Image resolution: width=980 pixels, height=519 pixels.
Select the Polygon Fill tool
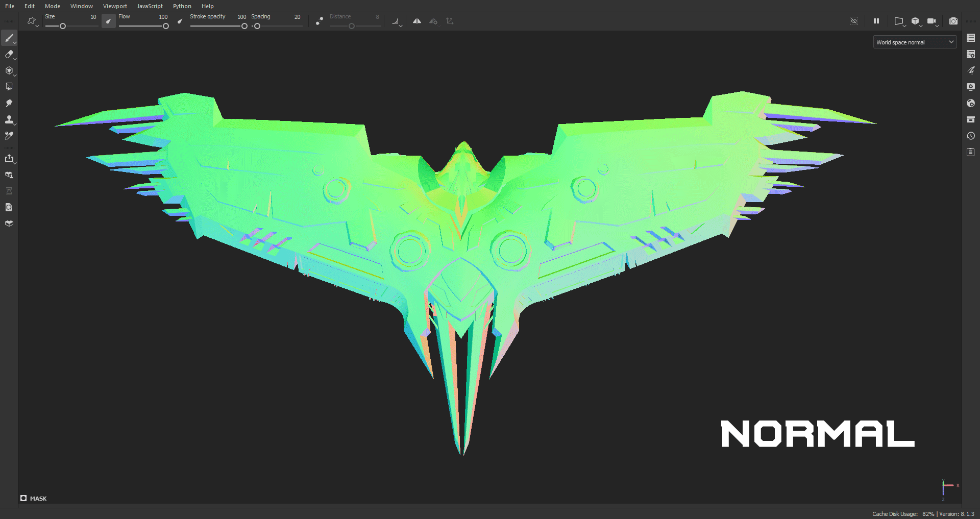(x=9, y=87)
